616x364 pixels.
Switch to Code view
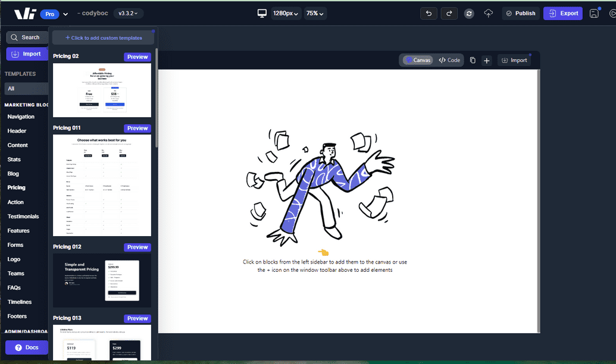(x=449, y=60)
